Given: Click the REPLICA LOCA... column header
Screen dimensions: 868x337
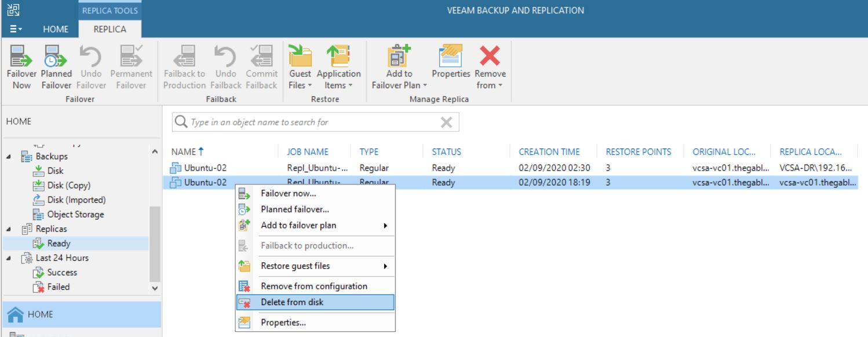Looking at the screenshot, I should [x=810, y=152].
